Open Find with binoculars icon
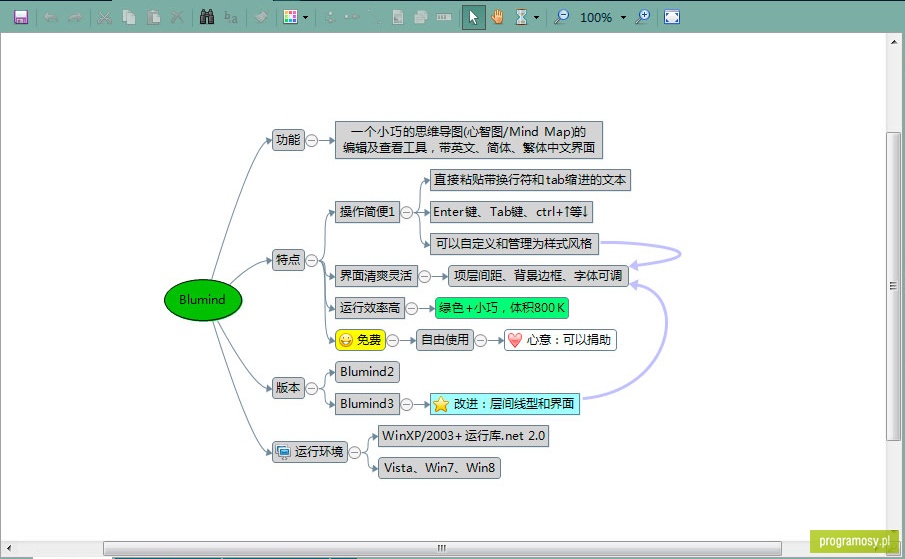Screen dimensions: 905x559 click(207, 17)
